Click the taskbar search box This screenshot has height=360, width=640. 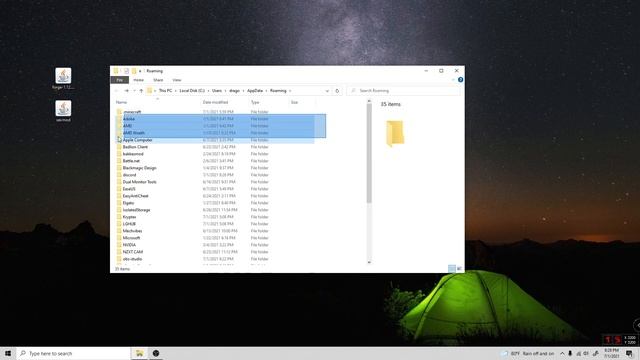(73, 353)
